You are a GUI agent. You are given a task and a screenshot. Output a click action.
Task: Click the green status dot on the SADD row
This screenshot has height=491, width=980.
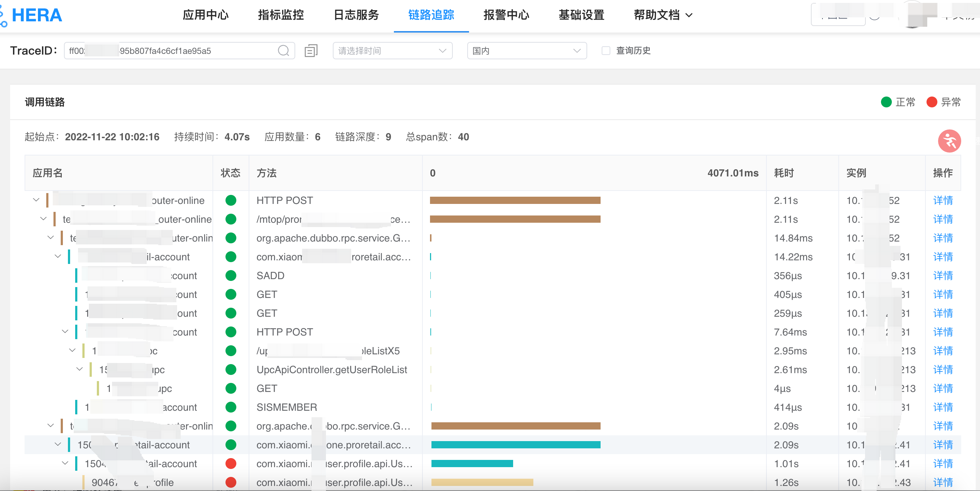click(231, 276)
